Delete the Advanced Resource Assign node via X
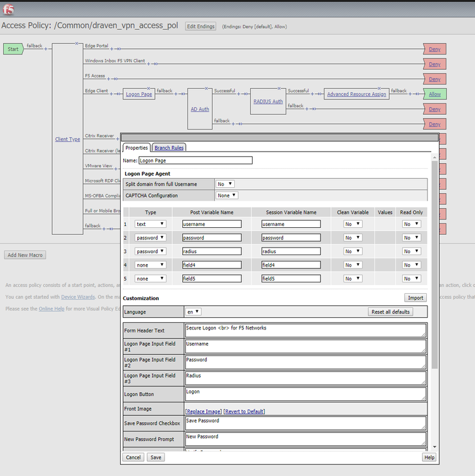Viewport: 475px width, 476px height. 379,88
